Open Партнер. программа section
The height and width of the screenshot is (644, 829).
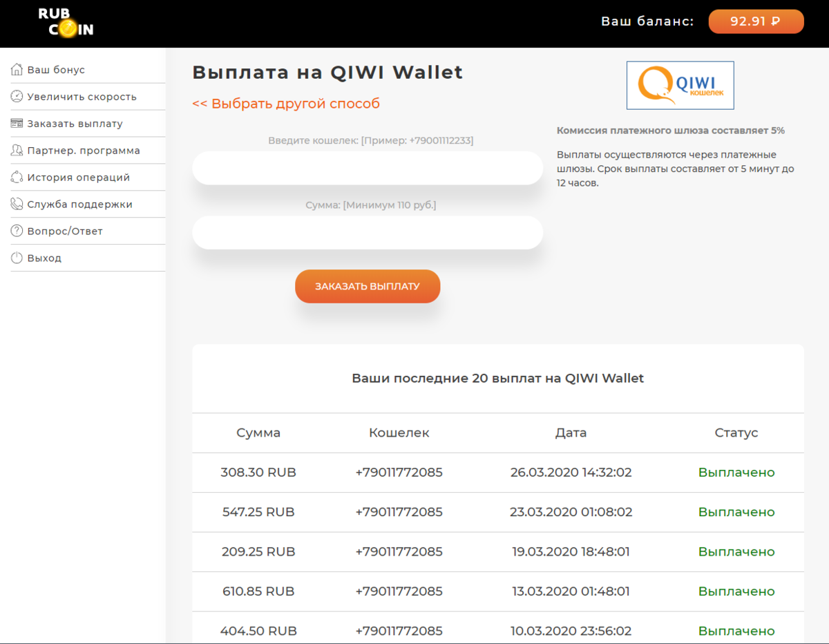click(x=84, y=151)
